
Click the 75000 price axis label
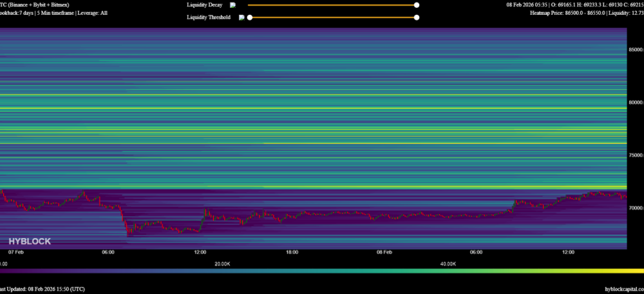tap(636, 155)
